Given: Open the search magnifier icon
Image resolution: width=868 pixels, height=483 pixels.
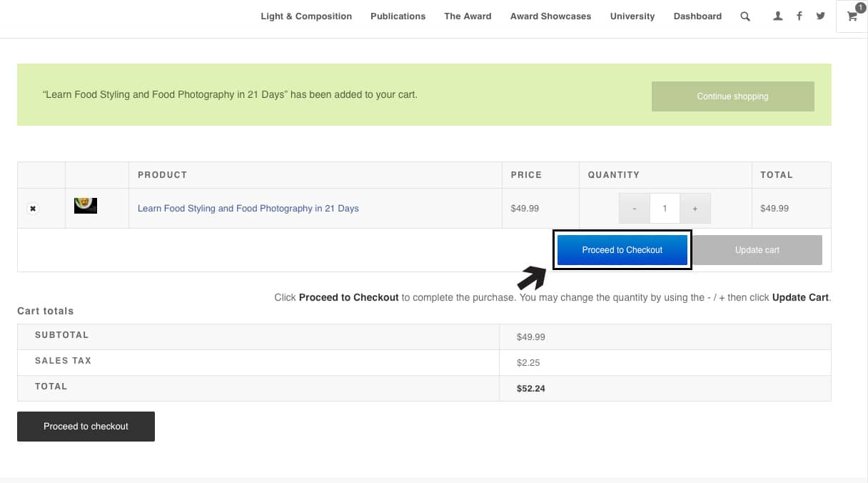Looking at the screenshot, I should [x=745, y=16].
